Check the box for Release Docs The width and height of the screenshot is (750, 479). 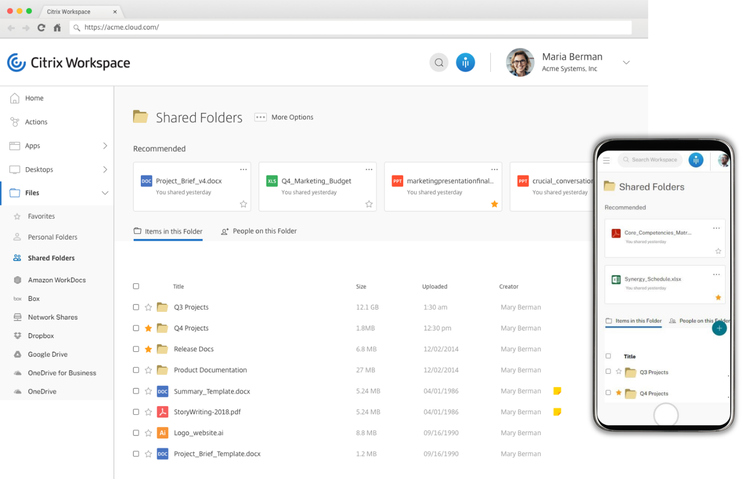pyautogui.click(x=136, y=349)
